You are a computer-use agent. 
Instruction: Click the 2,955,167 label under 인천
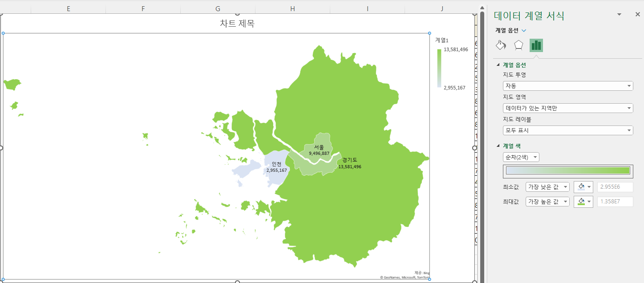[x=277, y=170]
